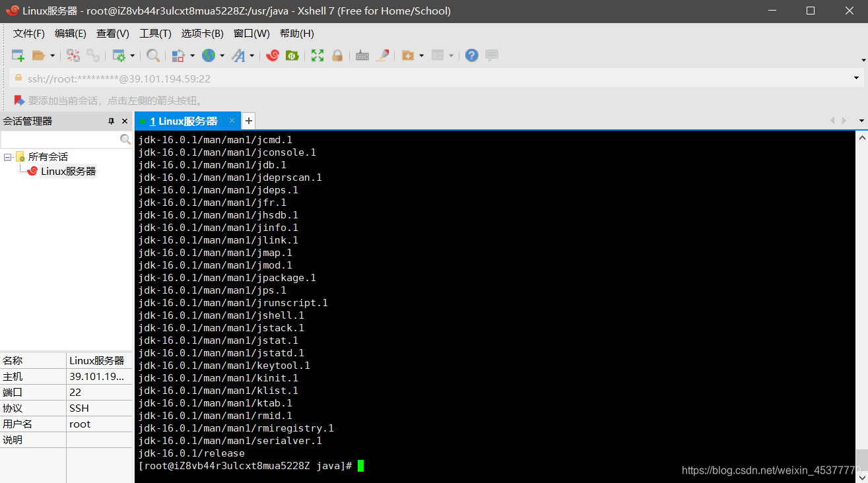Open the 文件(F) menu
The width and height of the screenshot is (868, 483).
click(29, 34)
